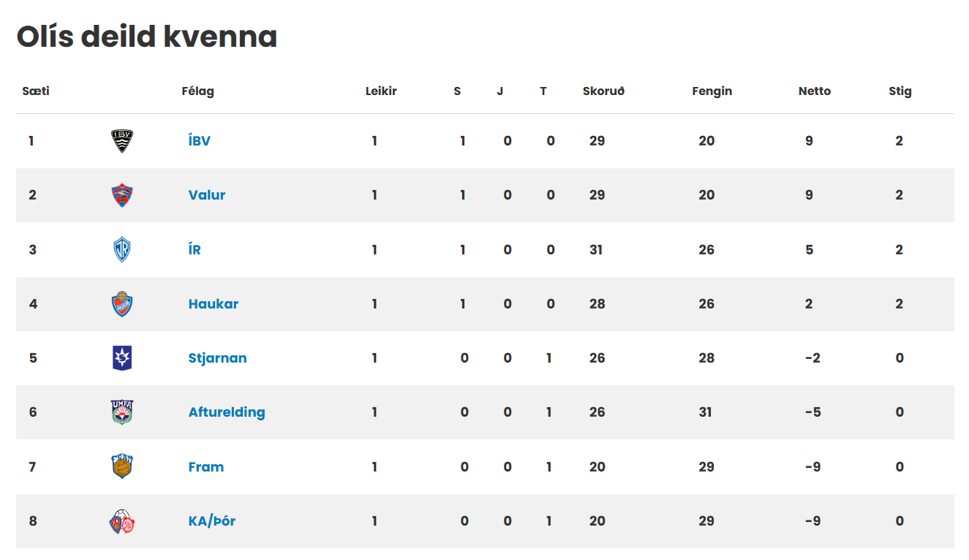
Task: Click the KA/Þór double crest
Action: 122,521
